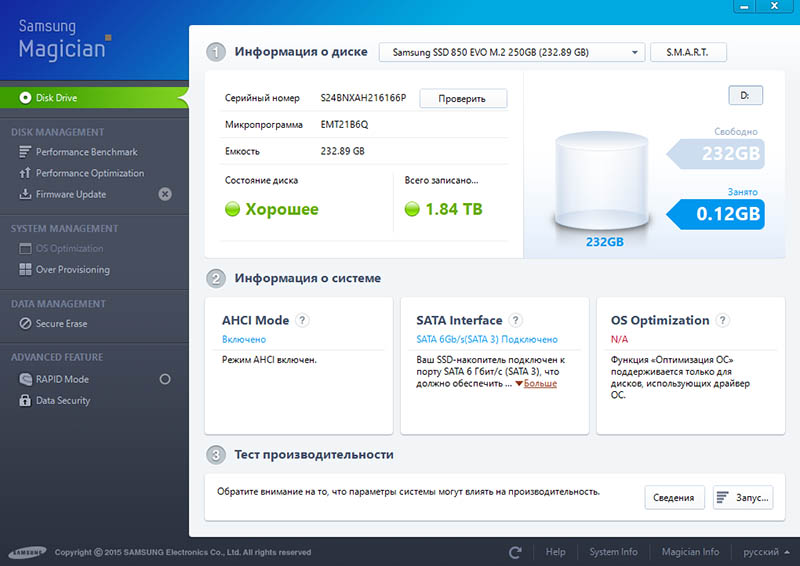
Task: Click the N/A OS Optimization status
Action: click(619, 339)
